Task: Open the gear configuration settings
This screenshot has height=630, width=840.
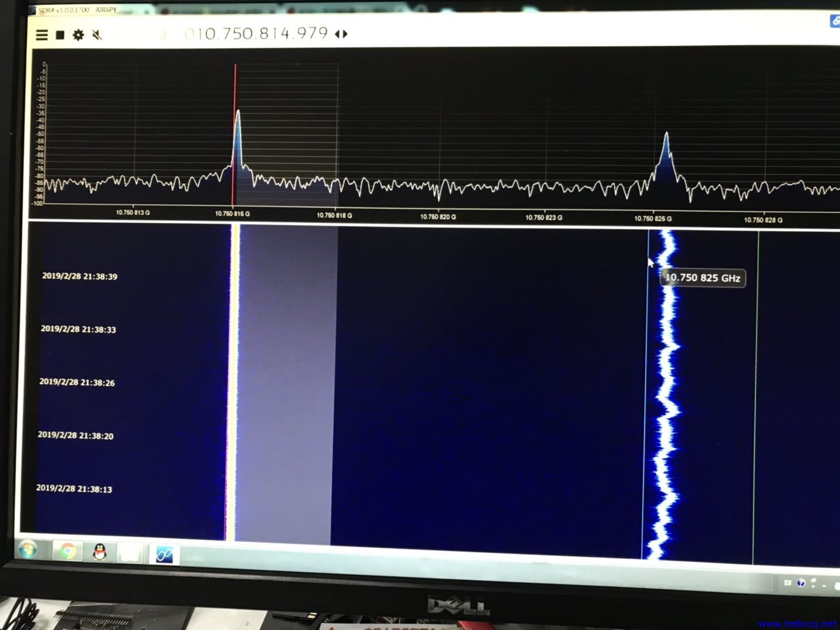Action: (78, 35)
